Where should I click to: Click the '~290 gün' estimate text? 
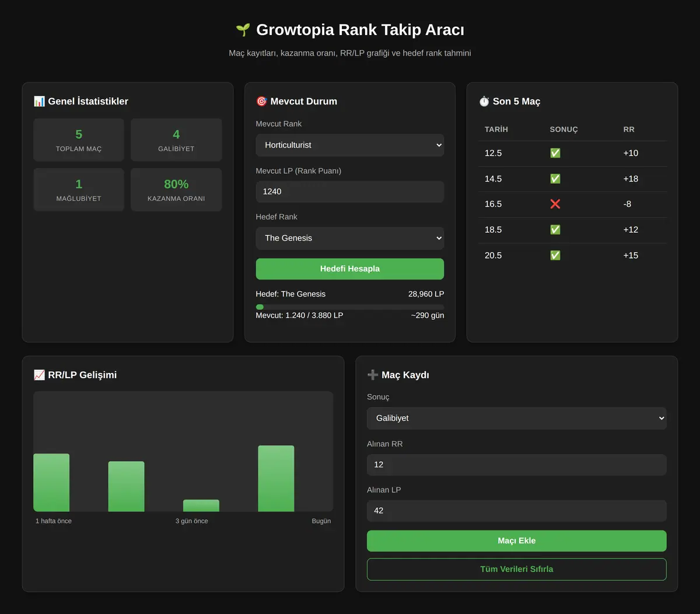[x=428, y=315]
